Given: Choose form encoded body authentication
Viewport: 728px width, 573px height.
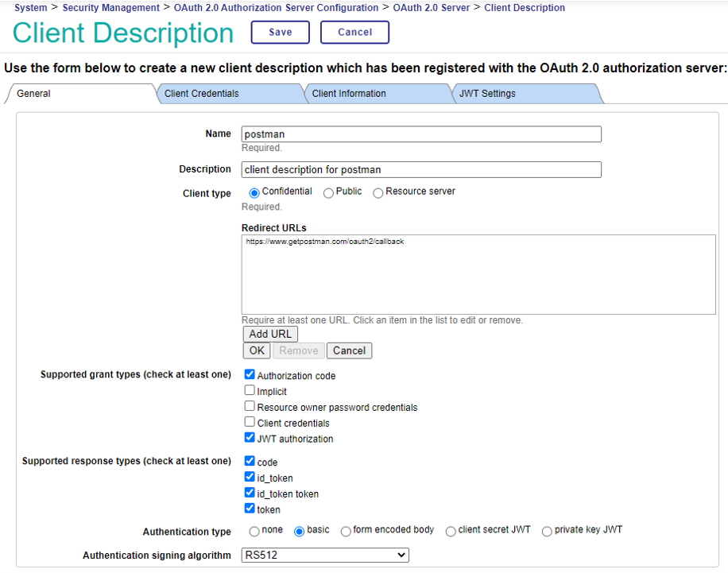Looking at the screenshot, I should pos(346,531).
